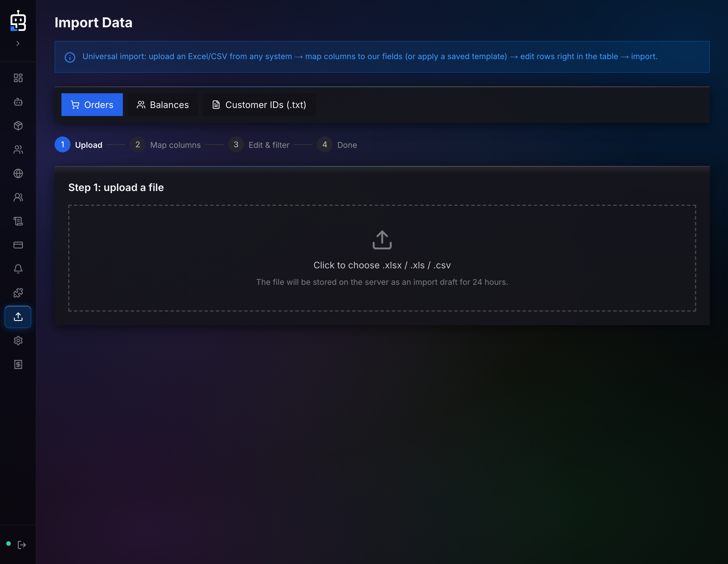Click step 1 Upload in stepper
Image resolution: width=728 pixels, height=564 pixels.
(79, 145)
